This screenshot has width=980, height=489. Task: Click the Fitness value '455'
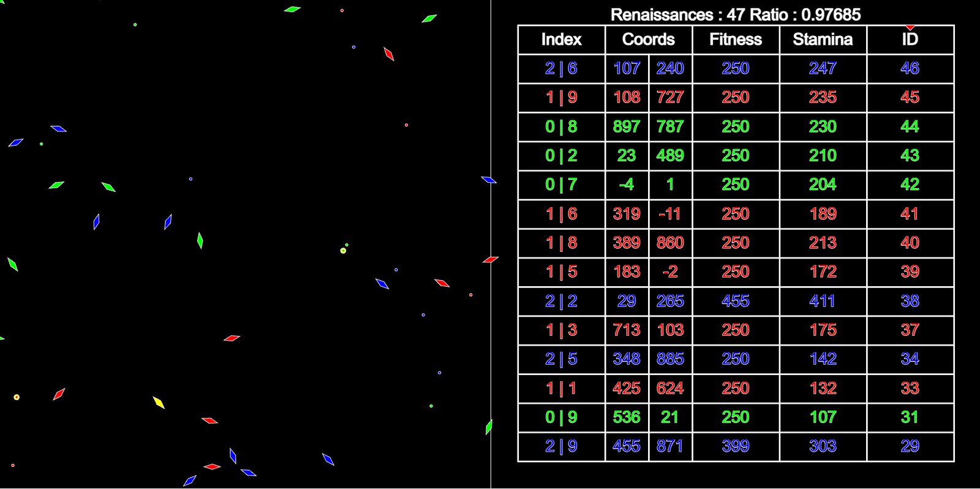[x=736, y=301]
